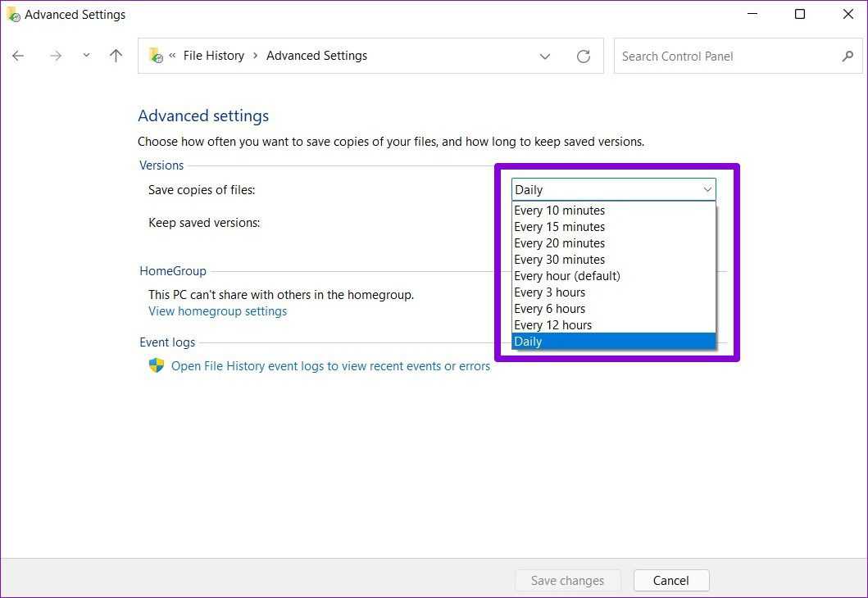Click the Up one level arrow

click(x=116, y=56)
